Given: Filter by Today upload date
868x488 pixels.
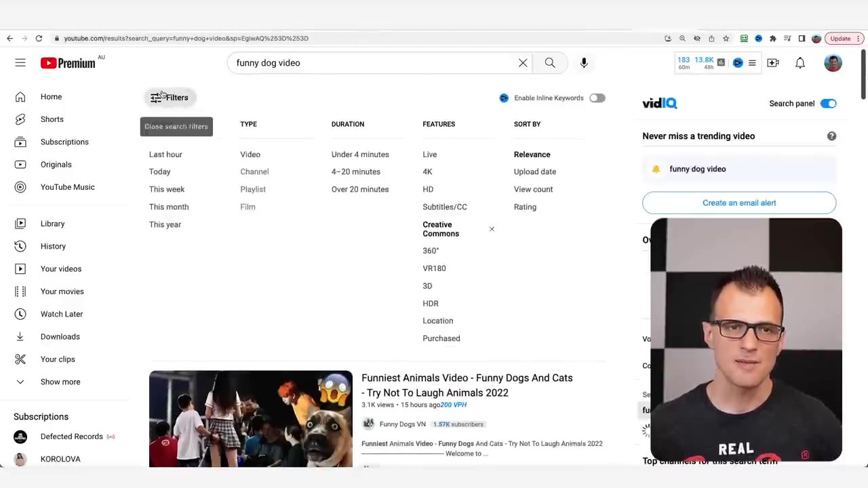Looking at the screenshot, I should point(160,172).
